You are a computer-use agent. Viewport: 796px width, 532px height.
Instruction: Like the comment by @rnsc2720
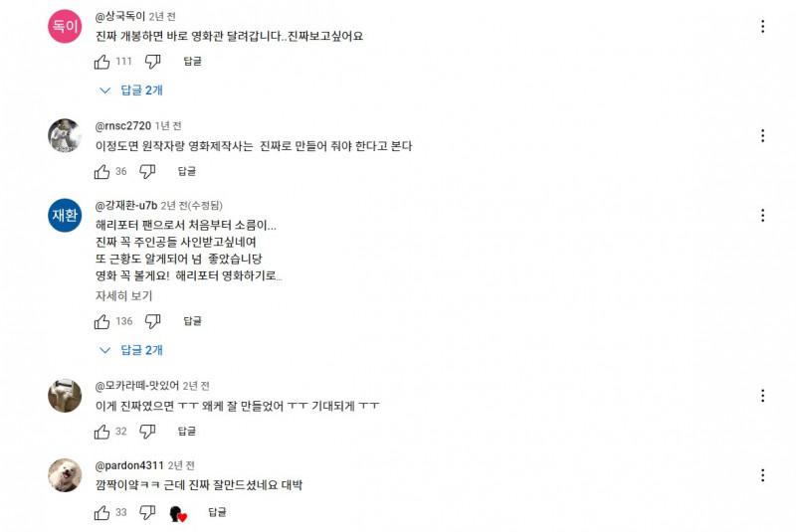pos(102,171)
